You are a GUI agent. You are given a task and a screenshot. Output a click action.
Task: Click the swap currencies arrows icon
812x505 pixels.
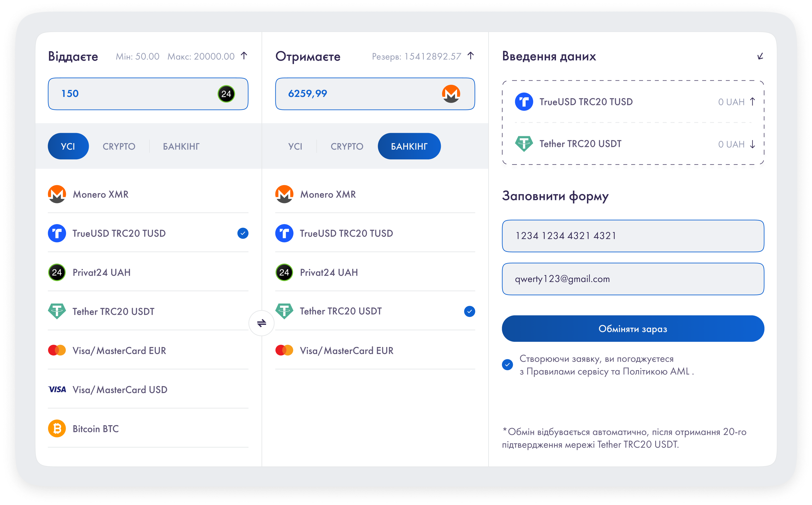click(262, 323)
